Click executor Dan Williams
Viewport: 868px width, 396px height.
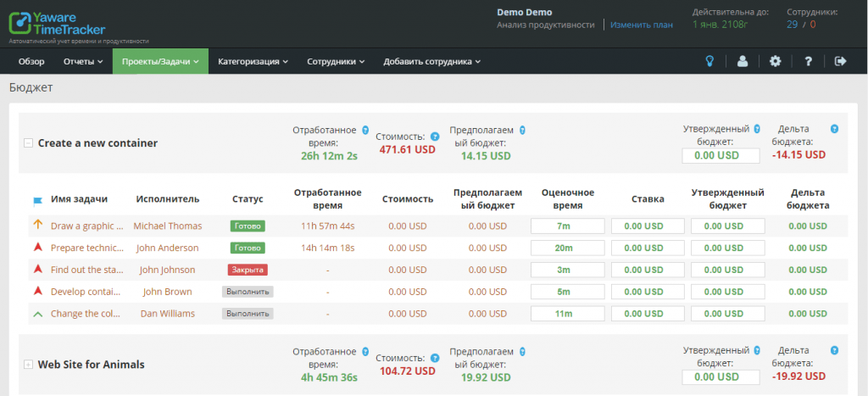[x=168, y=314]
